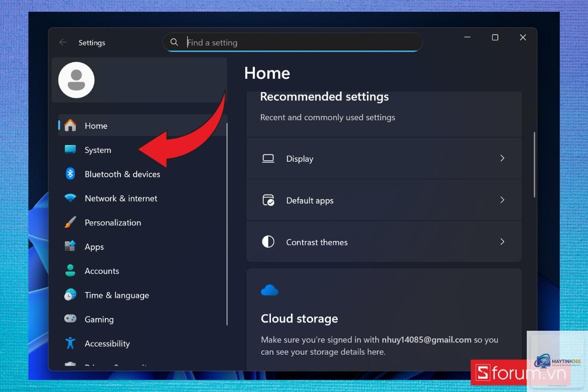Click the Apps icon in sidebar
Image resolution: width=588 pixels, height=392 pixels.
(x=70, y=246)
